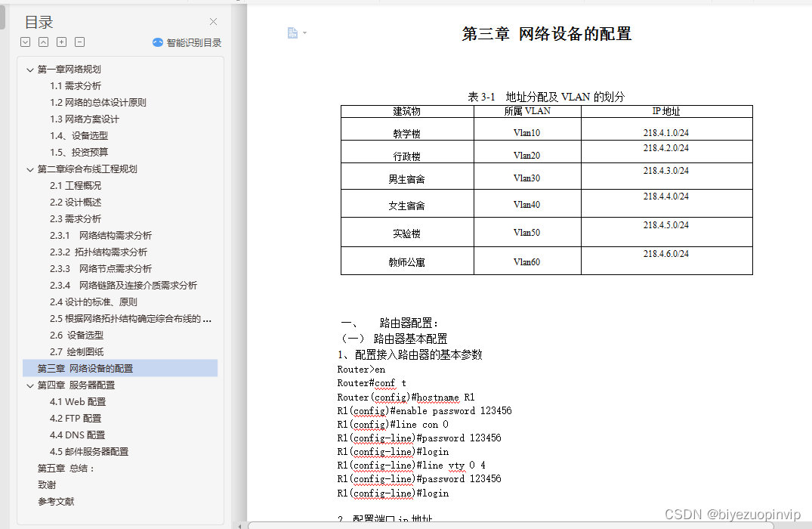This screenshot has height=529, width=812.
Task: Click the line R1(config)#enable password 123456
Action: 425,411
